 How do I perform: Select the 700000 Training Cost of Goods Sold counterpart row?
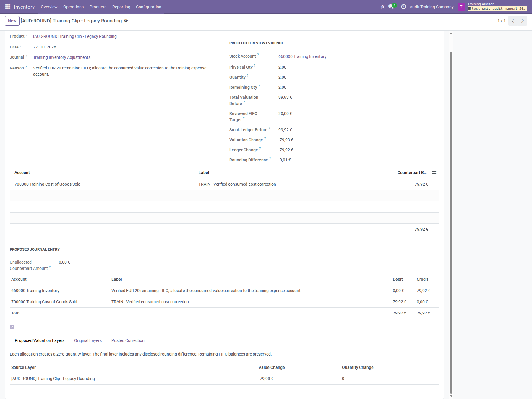pyautogui.click(x=224, y=184)
